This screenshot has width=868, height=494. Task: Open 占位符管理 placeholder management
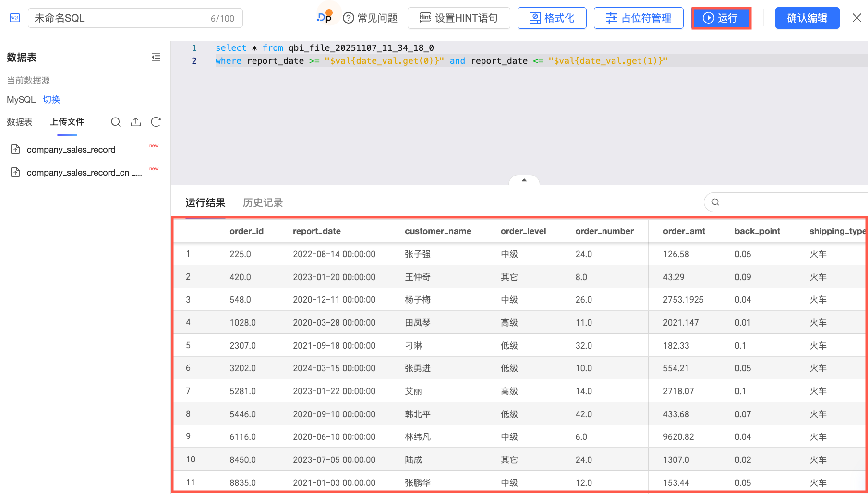click(638, 18)
